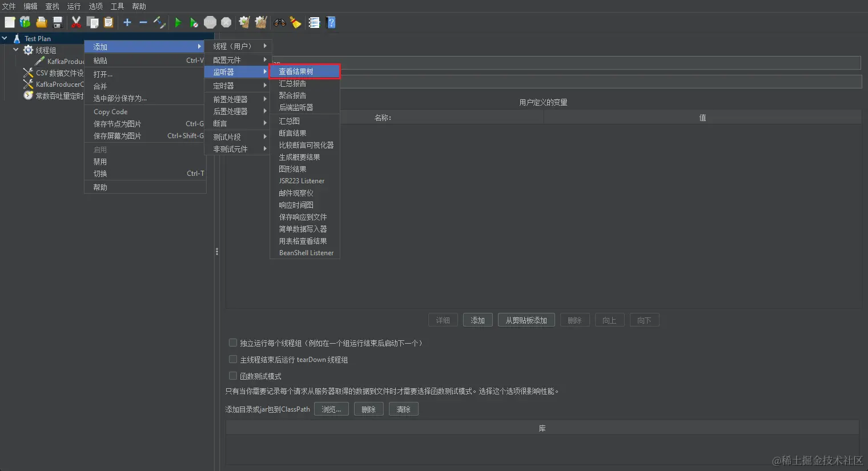
Task: Pick 用表格查看结果 from the listener list
Action: tap(305, 241)
